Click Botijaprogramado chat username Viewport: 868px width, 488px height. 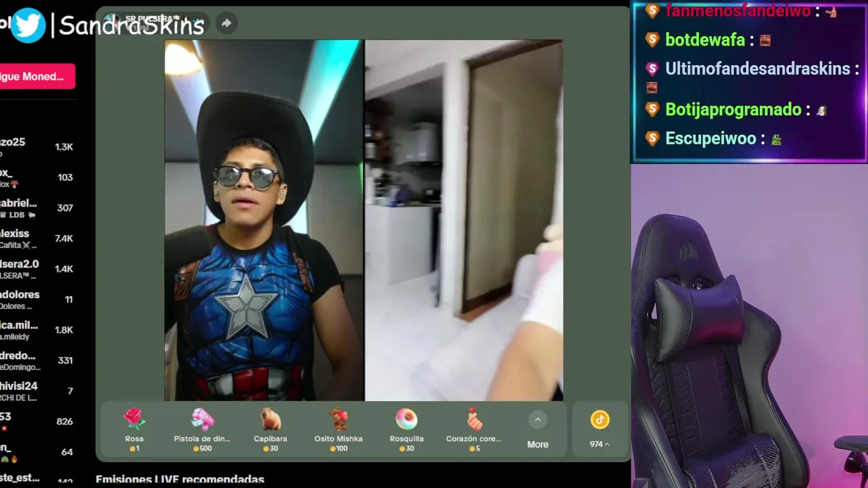point(733,110)
